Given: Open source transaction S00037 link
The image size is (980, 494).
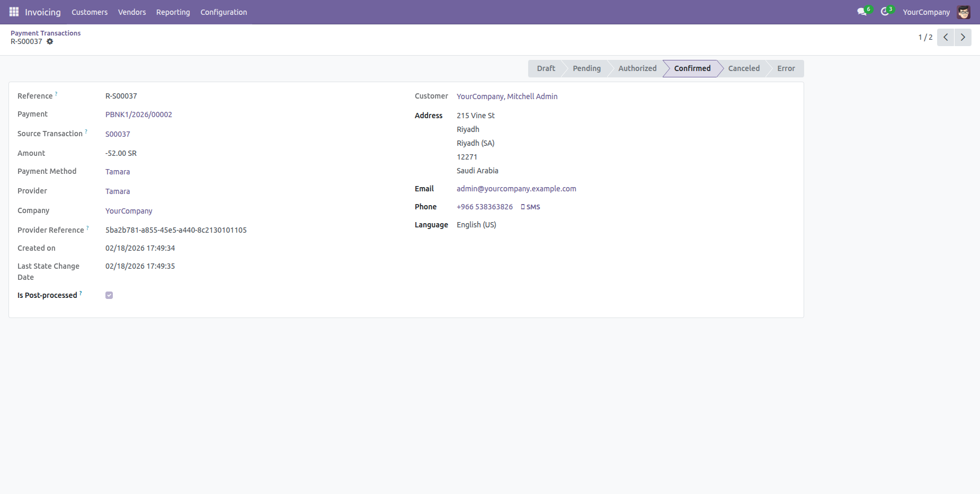Looking at the screenshot, I should (x=118, y=134).
